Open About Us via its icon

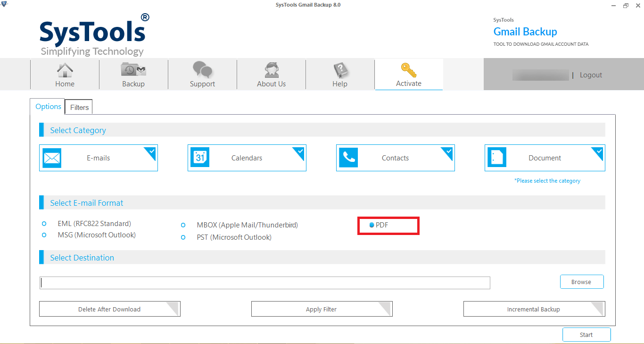coord(271,71)
